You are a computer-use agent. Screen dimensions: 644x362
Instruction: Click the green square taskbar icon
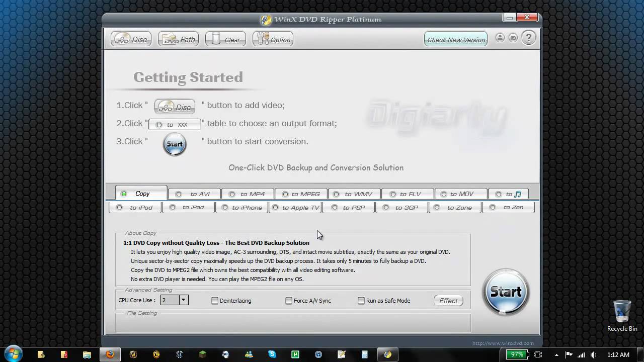[295, 354]
